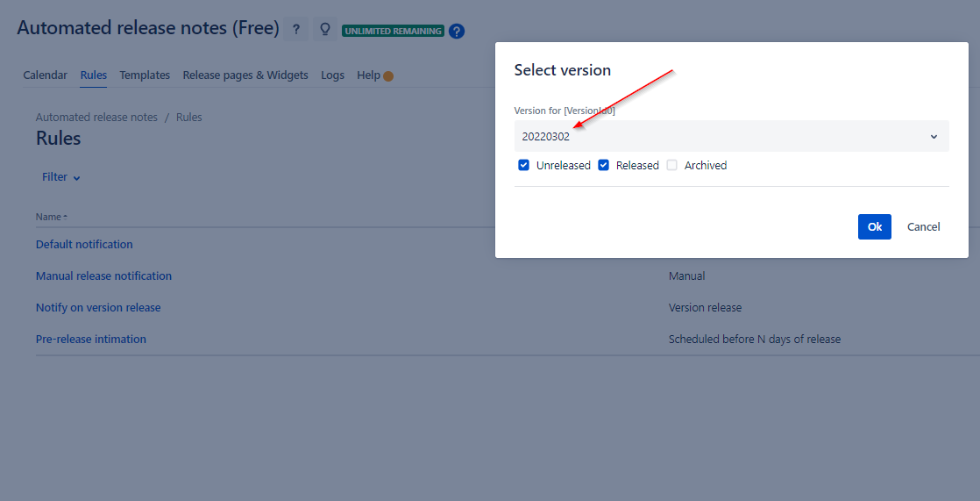
Task: Click the lightbulb icon near title
Action: pos(325,30)
